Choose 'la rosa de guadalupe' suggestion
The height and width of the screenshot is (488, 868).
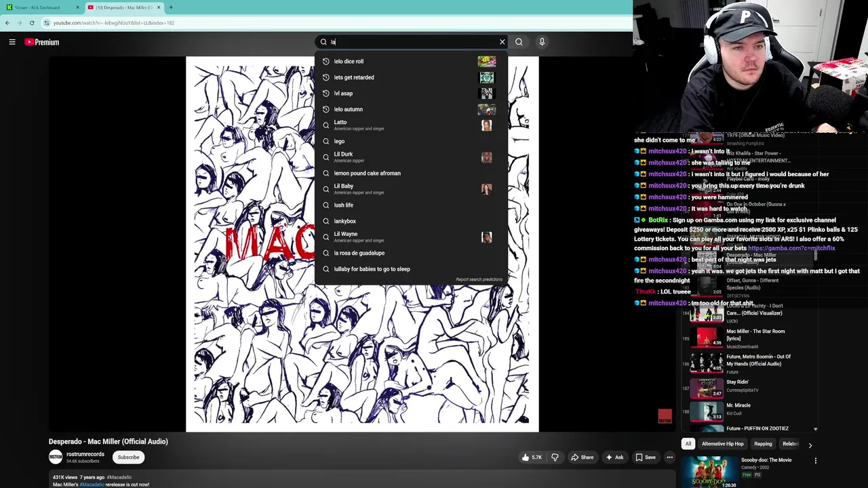pos(411,253)
